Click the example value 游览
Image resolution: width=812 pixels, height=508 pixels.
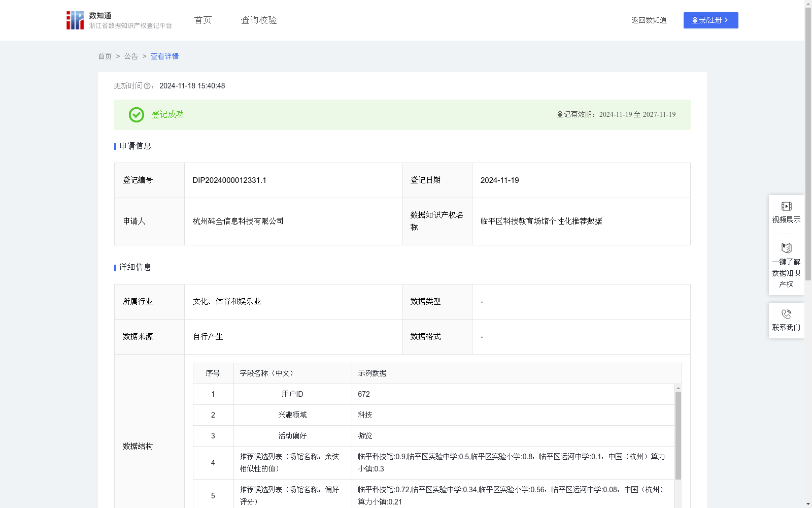(365, 436)
